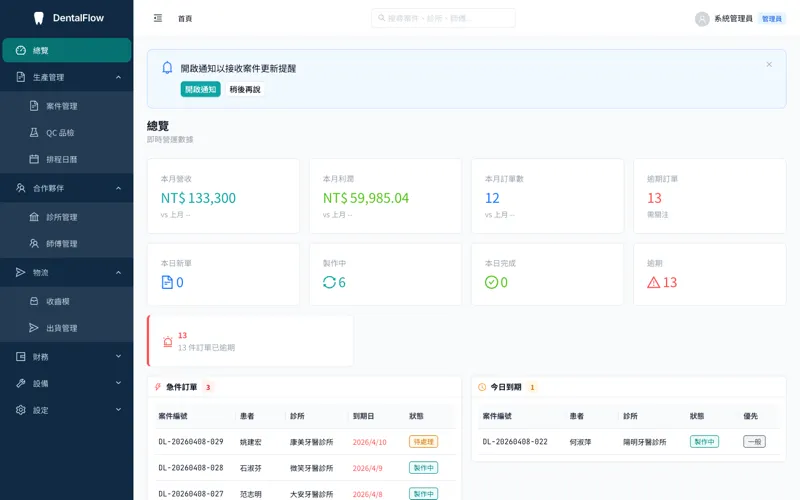This screenshot has width=800, height=500.
Task: Click the 稍後再說 button
Action: [245, 89]
